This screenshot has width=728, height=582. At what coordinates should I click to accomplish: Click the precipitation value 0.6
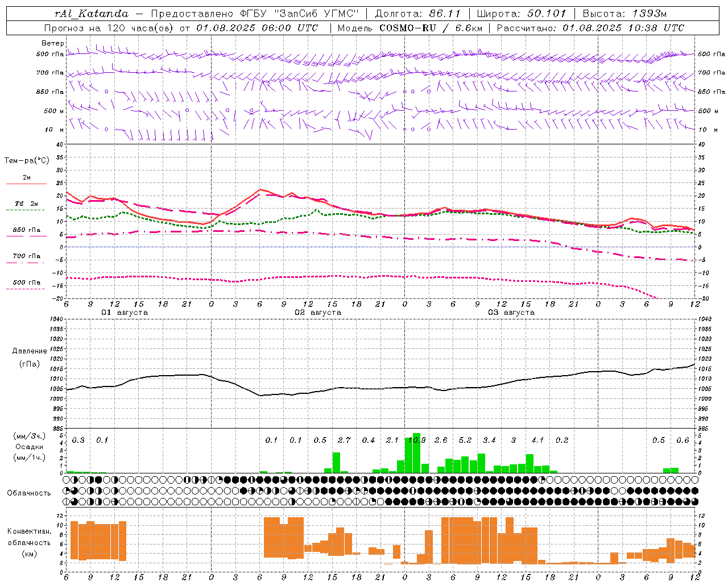682,440
